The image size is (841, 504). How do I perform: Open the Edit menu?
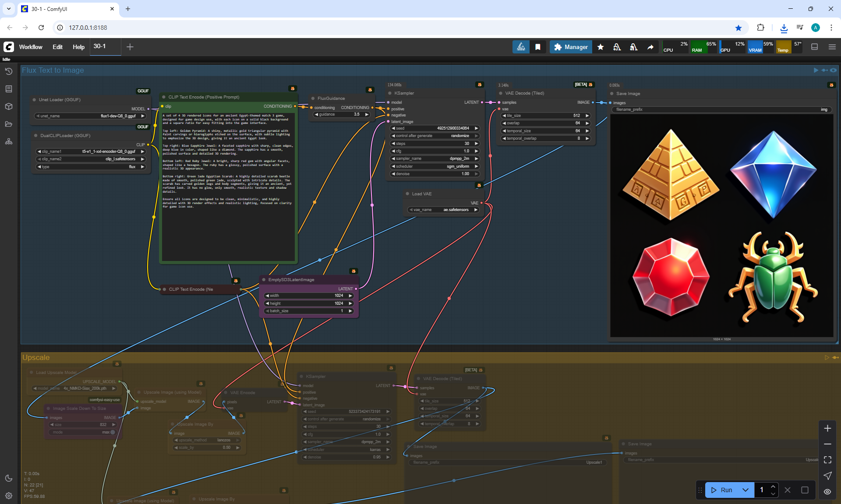coord(57,47)
